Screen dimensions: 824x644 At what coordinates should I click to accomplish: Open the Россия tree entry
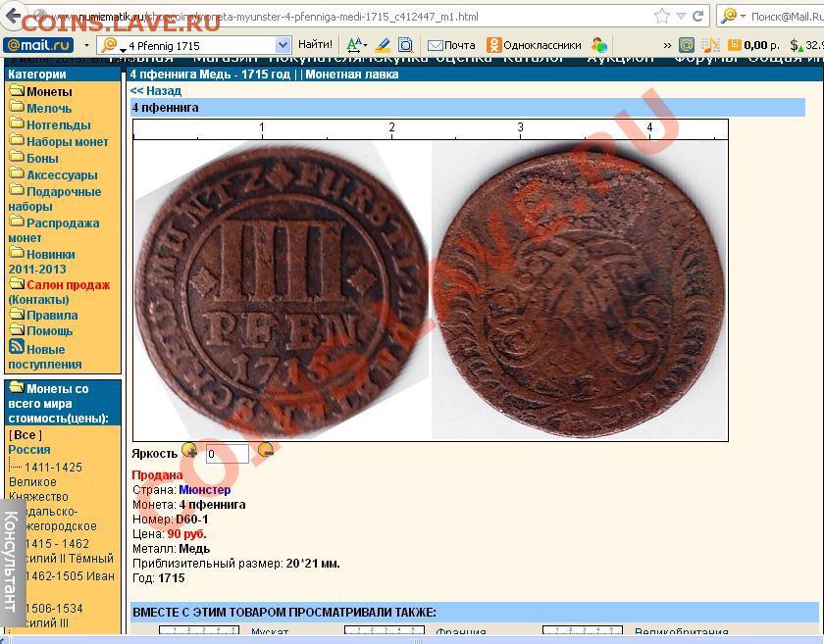[x=29, y=450]
